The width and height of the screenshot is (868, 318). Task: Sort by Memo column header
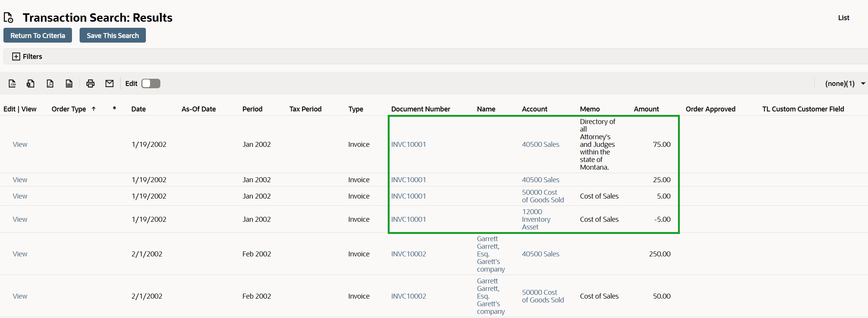(590, 109)
